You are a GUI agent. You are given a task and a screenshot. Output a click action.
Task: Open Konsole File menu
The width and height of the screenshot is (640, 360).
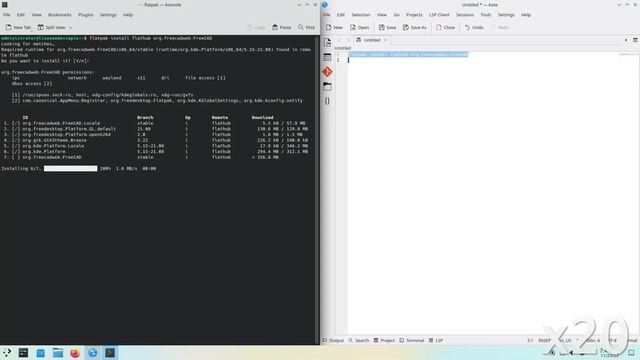(7, 15)
